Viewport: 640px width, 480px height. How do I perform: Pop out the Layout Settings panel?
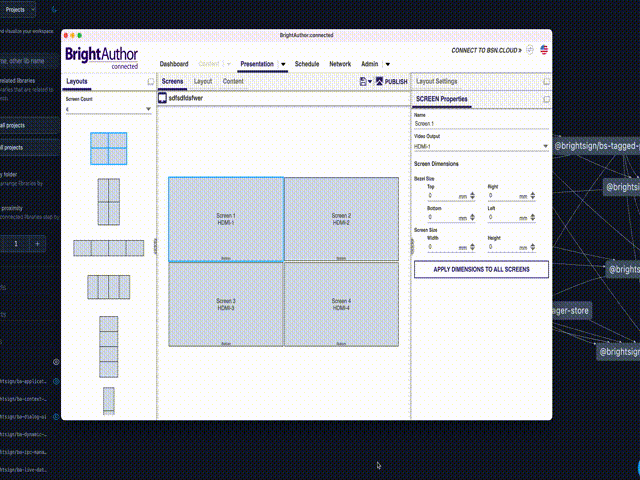546,82
